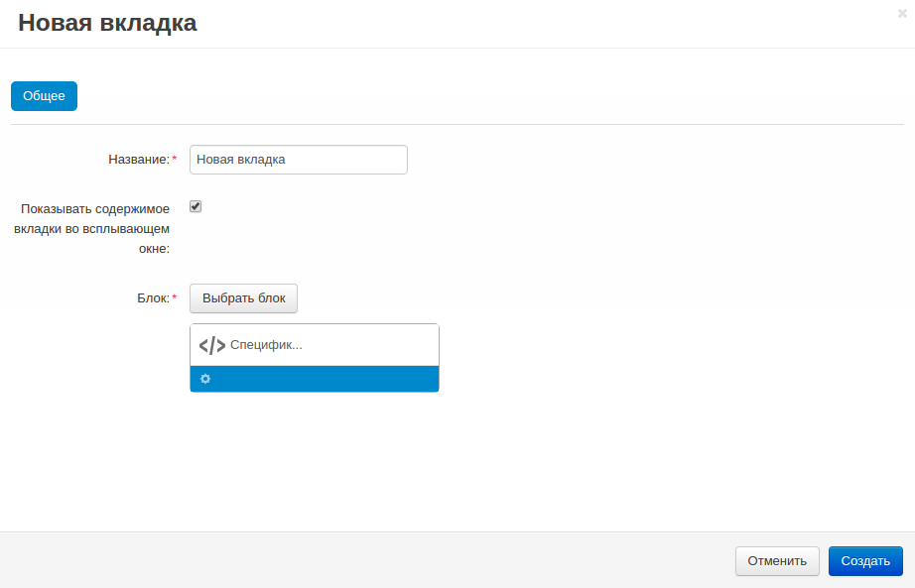Image resolution: width=915 pixels, height=588 pixels.
Task: Click the red asterisk beside Блок
Action: pyautogui.click(x=175, y=298)
